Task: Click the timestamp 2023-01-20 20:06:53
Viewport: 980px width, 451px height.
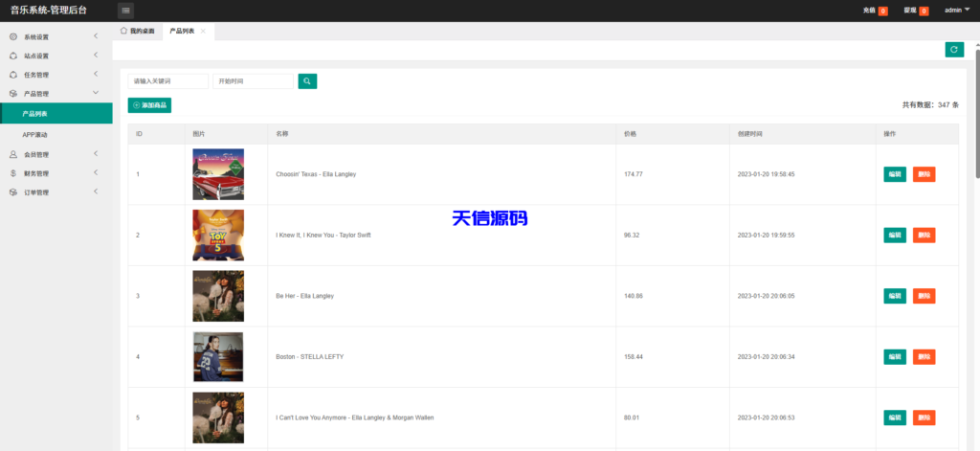Action: coord(766,417)
